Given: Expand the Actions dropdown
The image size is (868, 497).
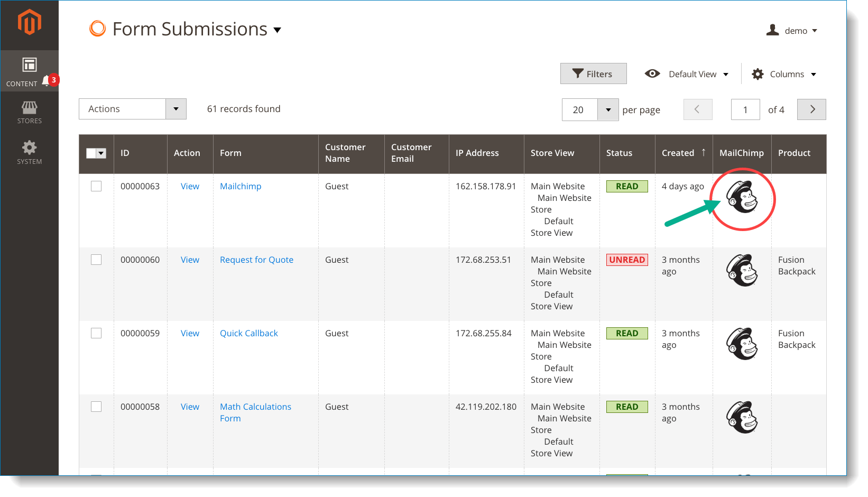Looking at the screenshot, I should pos(176,109).
